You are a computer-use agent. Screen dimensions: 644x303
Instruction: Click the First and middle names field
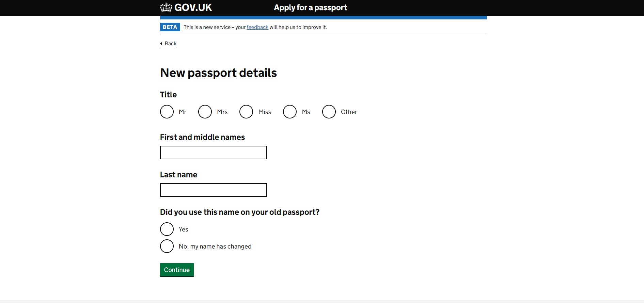[213, 153]
